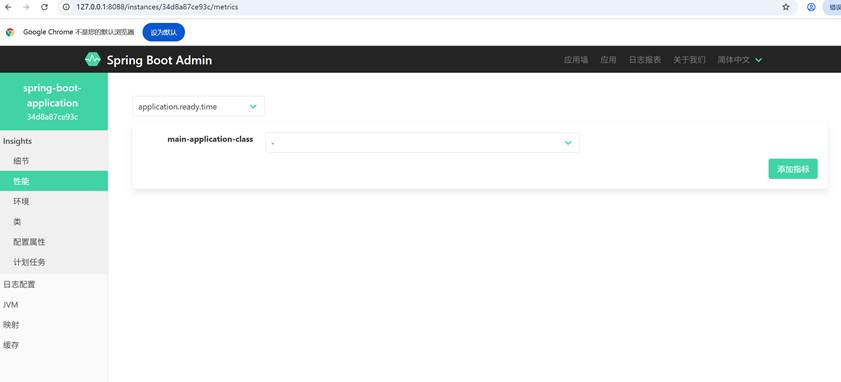Viewport: 841px width, 382px height.
Task: Click the Spring Boot Admin title link
Action: 159,60
